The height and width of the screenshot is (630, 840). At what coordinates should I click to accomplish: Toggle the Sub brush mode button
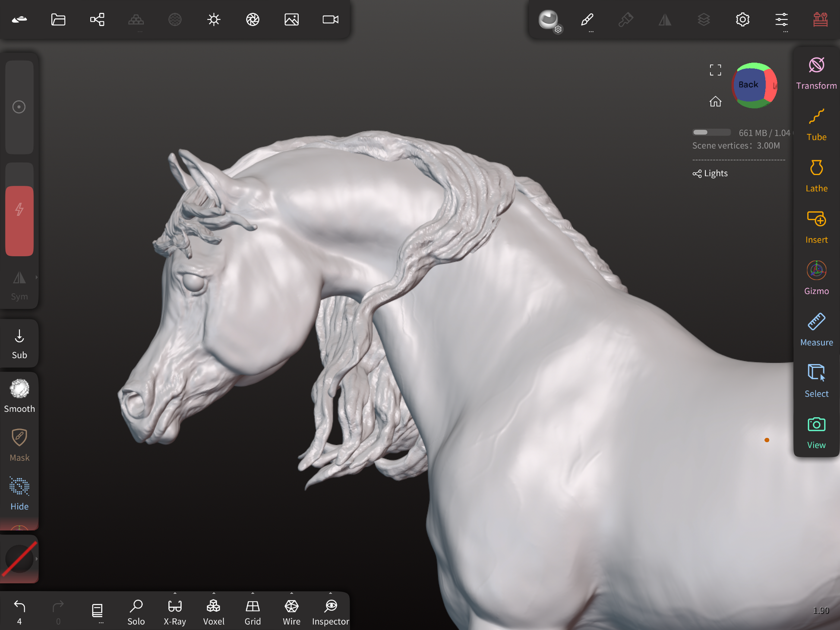click(x=19, y=343)
